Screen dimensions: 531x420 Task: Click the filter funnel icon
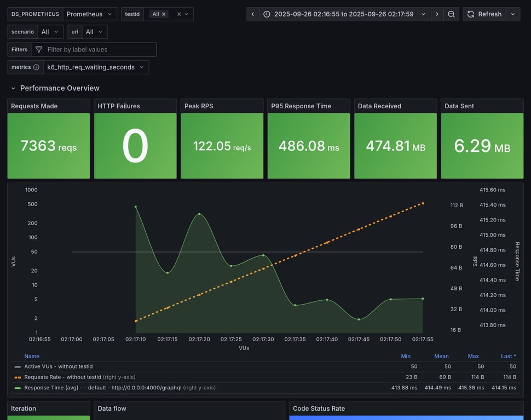click(x=39, y=50)
